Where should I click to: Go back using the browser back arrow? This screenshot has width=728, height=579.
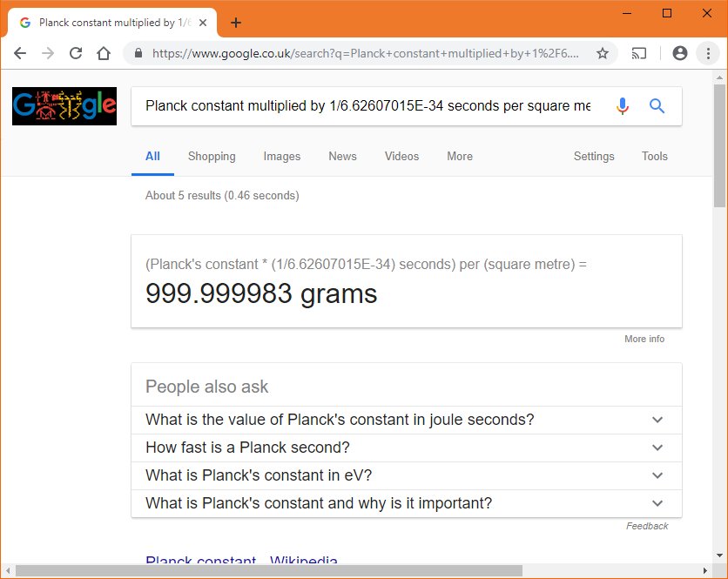(x=20, y=53)
